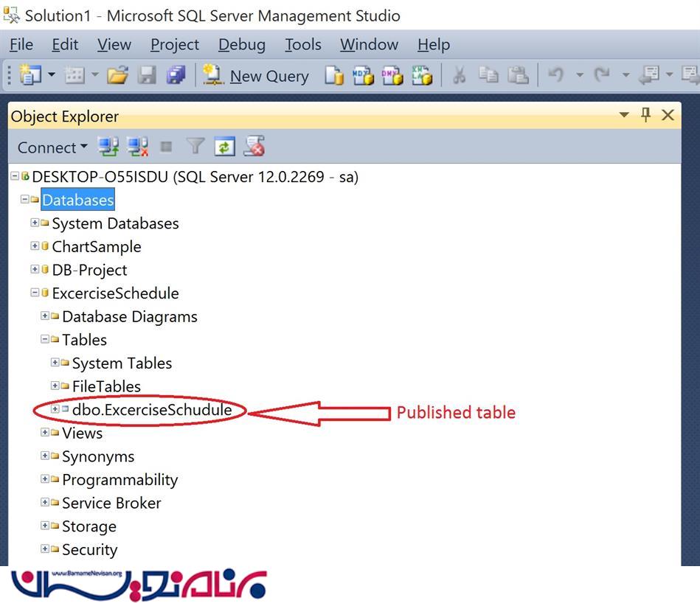Toggle Auto Hide pin on Object Explorer
Screen dimensions: 700x603
tap(645, 114)
